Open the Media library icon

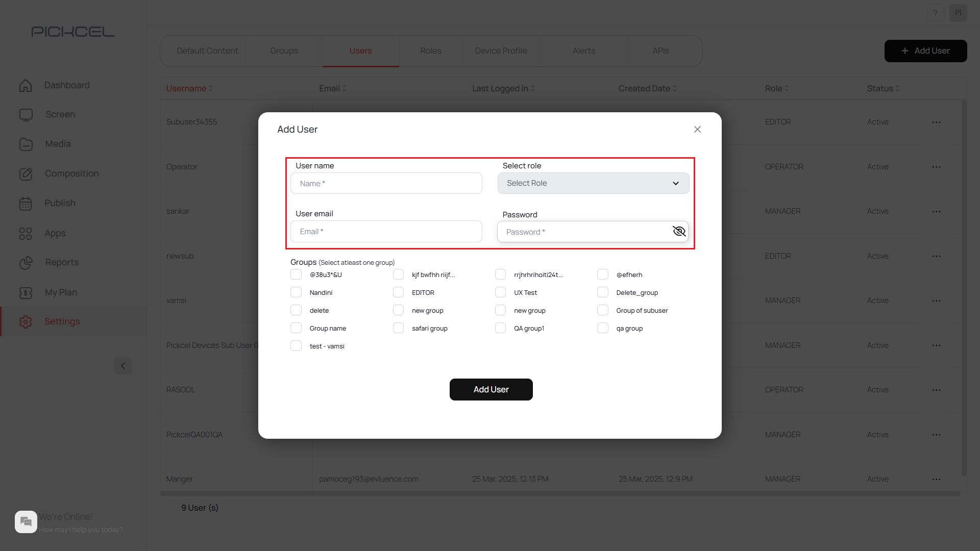click(26, 144)
